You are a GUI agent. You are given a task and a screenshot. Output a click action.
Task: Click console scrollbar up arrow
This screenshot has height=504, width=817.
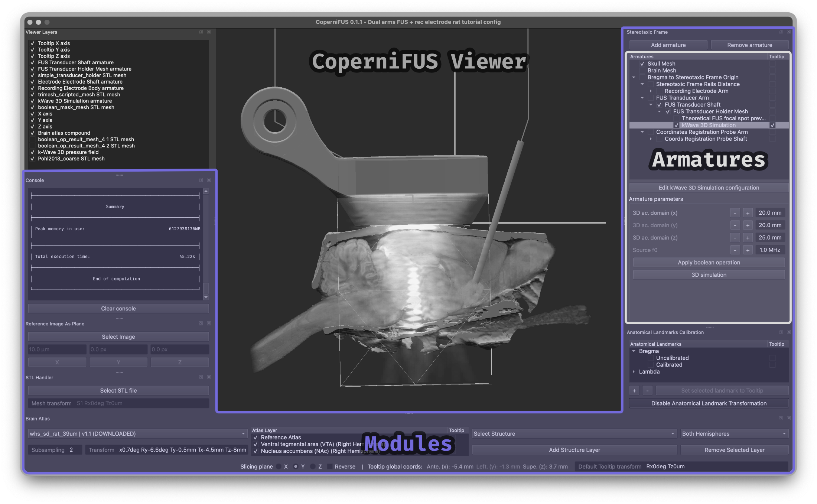(206, 191)
